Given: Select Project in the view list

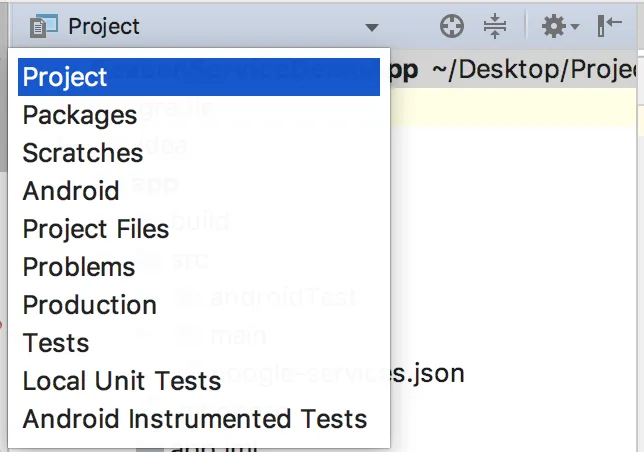Looking at the screenshot, I should coord(66,77).
